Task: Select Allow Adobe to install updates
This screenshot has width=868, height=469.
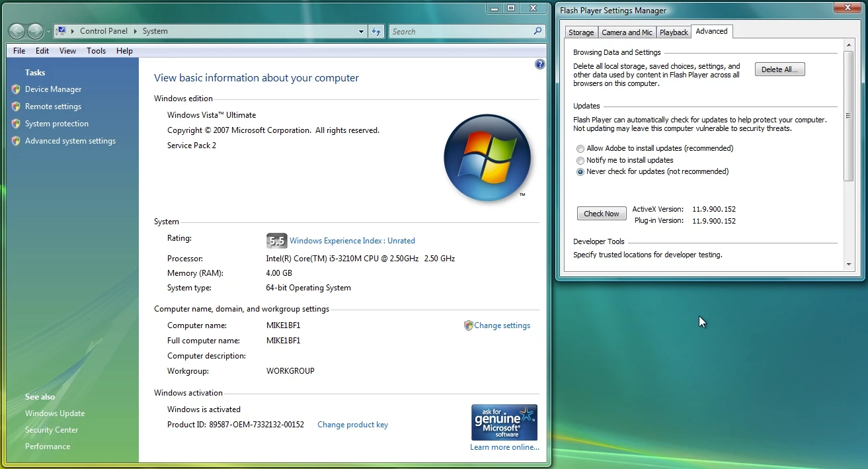Action: click(580, 149)
